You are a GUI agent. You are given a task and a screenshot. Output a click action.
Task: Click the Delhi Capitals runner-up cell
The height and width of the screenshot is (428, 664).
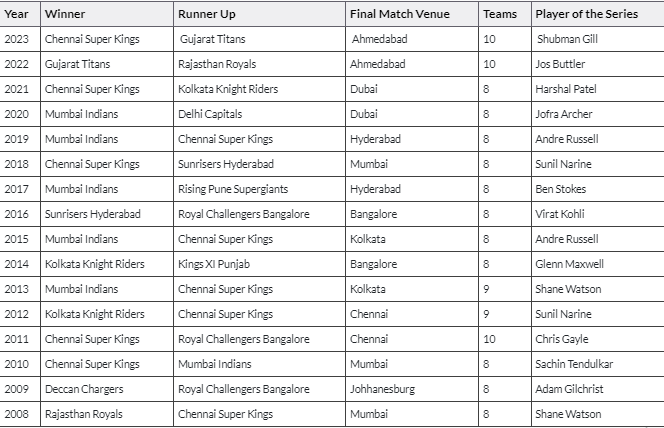210,115
